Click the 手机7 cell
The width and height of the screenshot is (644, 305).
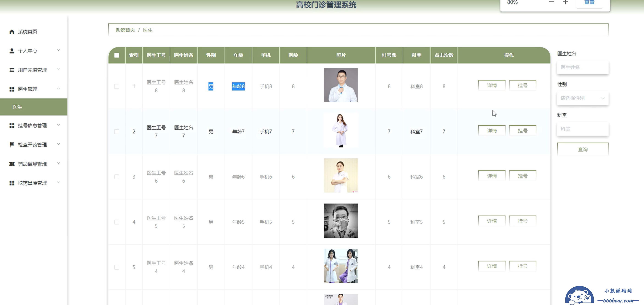pyautogui.click(x=266, y=132)
